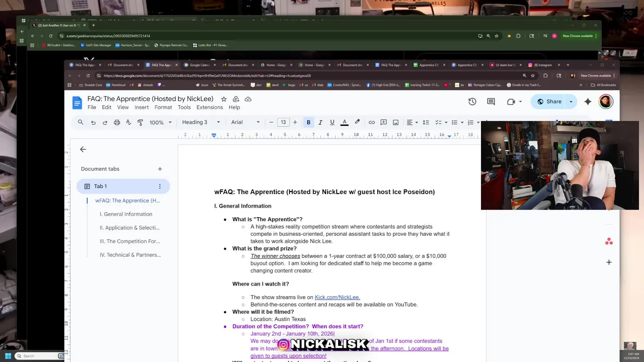Jump to IV. Technical & Partners outline heading
Image resolution: width=644 pixels, height=362 pixels.
click(130, 255)
